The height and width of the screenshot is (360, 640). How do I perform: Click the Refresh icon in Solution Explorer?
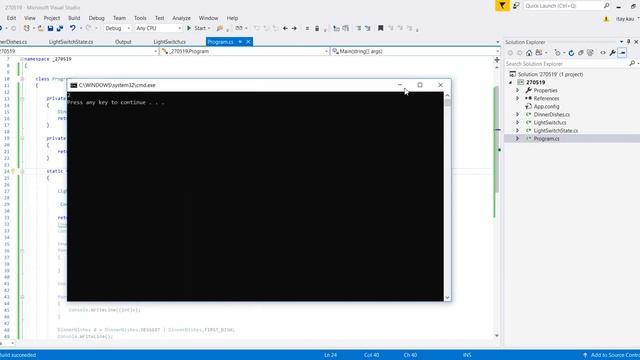(571, 53)
